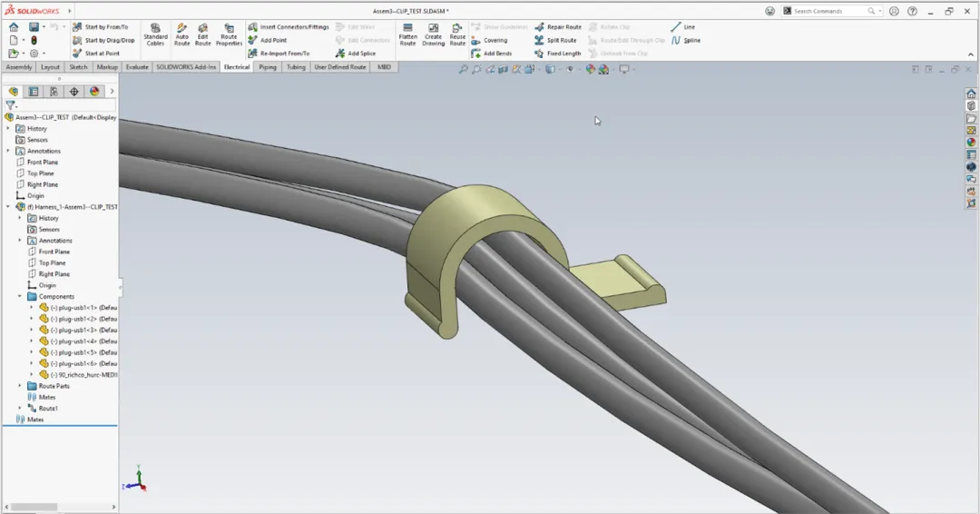Open the Design Library task pane icon
Viewport: 980px width, 514px height.
tap(971, 105)
